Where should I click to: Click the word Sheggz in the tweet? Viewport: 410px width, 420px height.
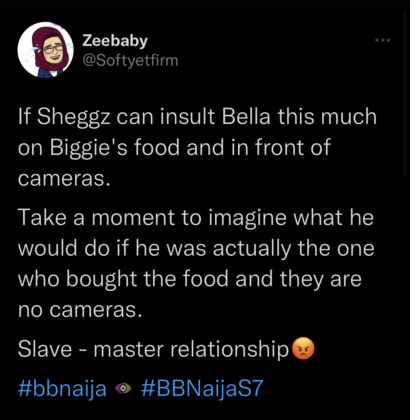73,117
